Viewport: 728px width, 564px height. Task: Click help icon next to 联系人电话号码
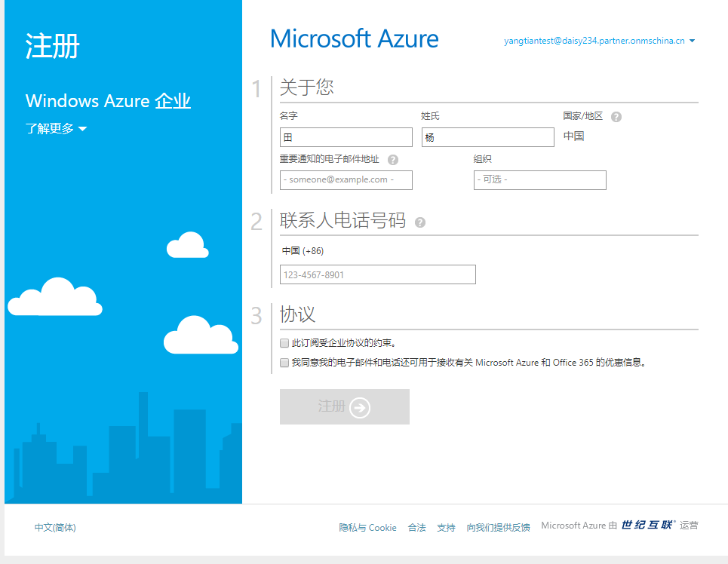(420, 222)
